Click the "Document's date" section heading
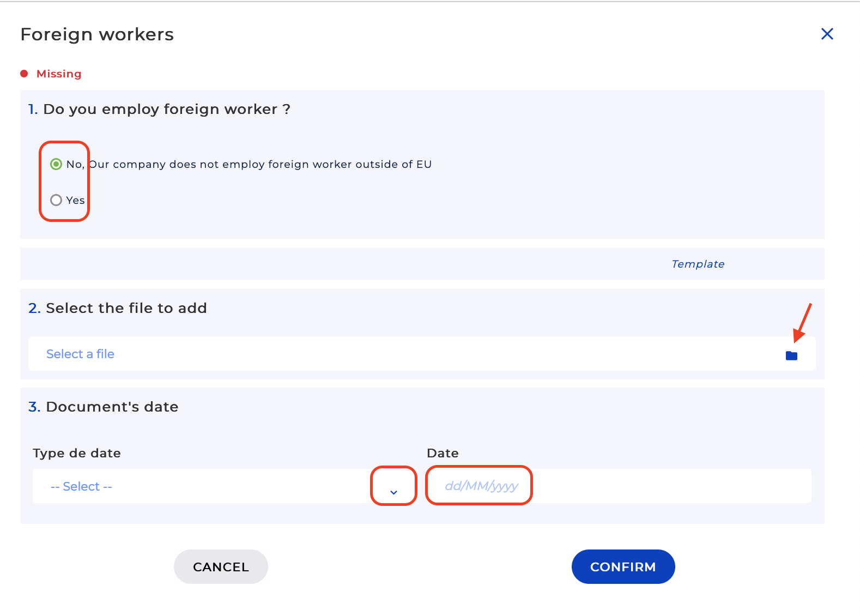The width and height of the screenshot is (860, 616). [112, 407]
